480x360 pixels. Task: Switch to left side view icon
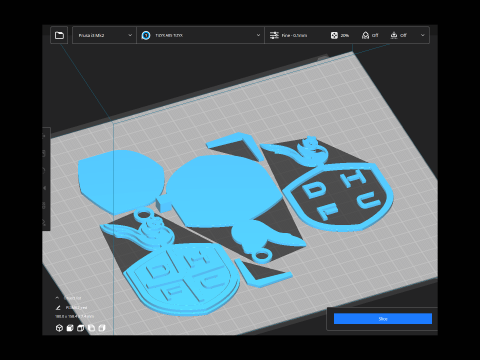[91, 328]
